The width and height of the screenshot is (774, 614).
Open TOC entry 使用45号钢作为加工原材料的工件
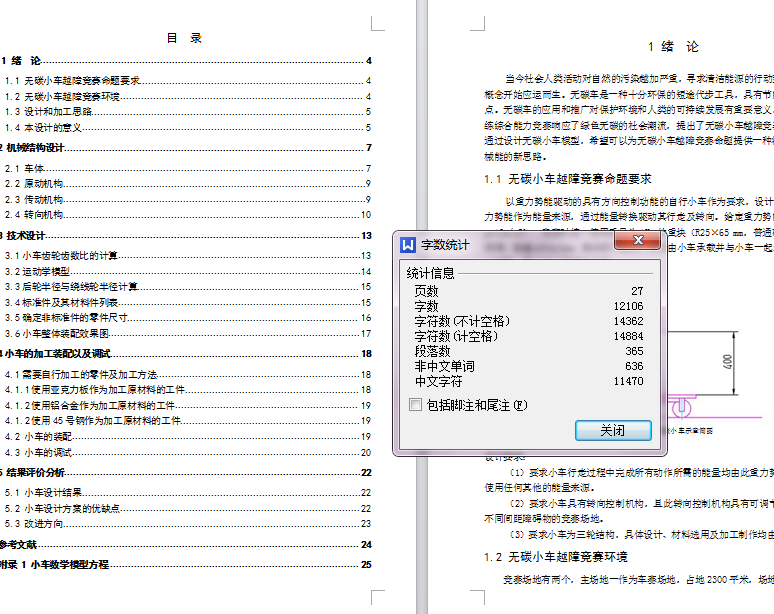188,421
